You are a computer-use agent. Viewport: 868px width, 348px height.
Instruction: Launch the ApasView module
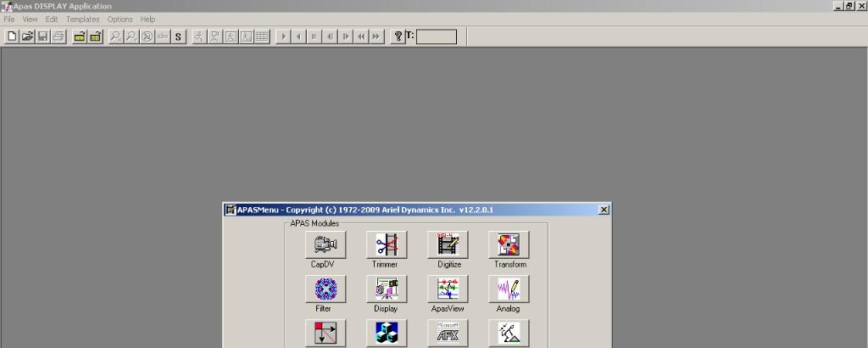click(x=448, y=289)
